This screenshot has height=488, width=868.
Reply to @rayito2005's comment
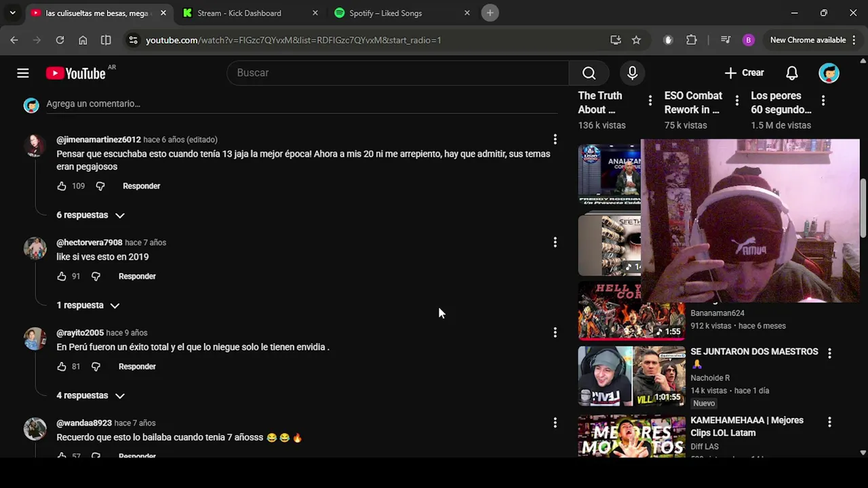point(137,366)
